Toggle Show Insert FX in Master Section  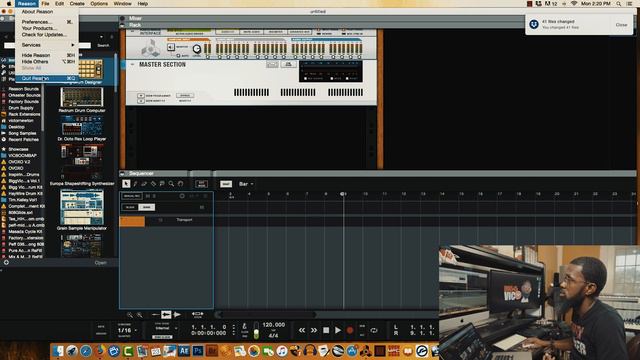click(141, 100)
